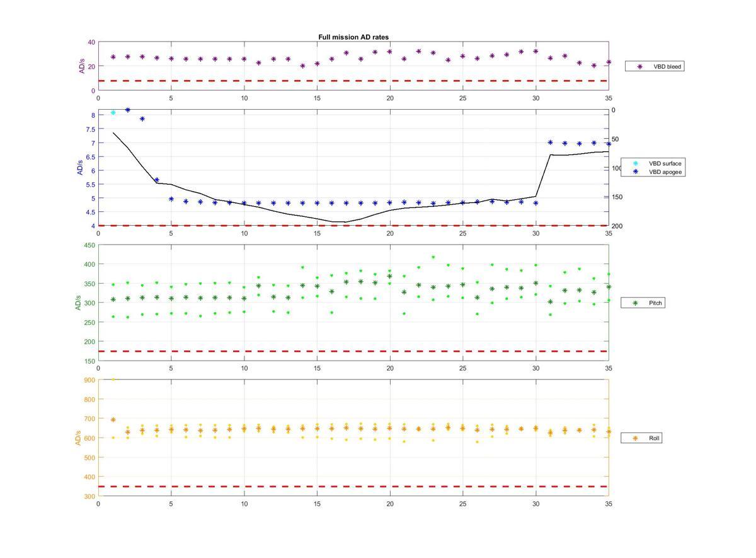This screenshot has height=558, width=756.
Task: Click the purple AD/s axis label of top plot
Action: point(82,66)
